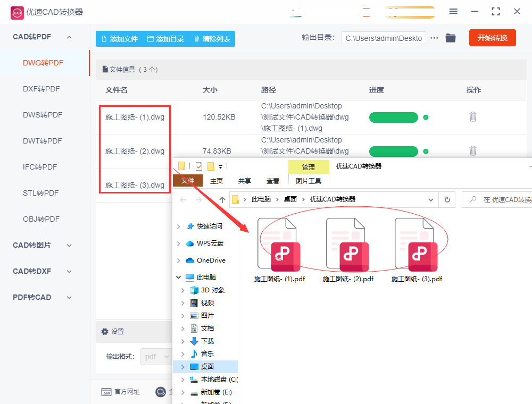This screenshot has width=532, height=404.
Task: Click 清除列表 button
Action: click(212, 39)
